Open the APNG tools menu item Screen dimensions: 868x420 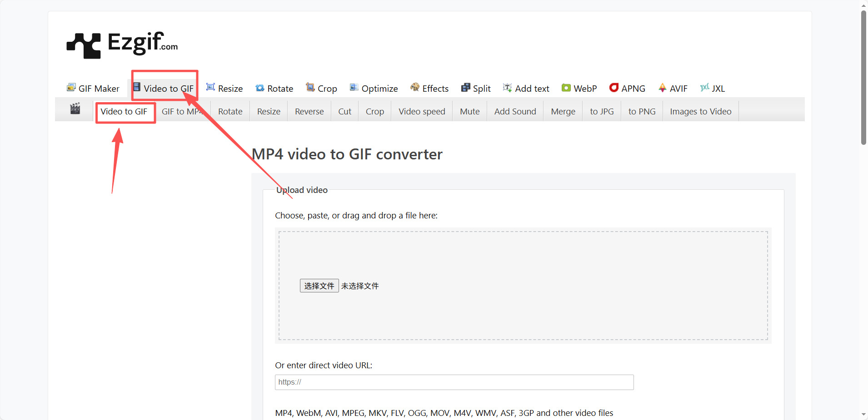[628, 89]
